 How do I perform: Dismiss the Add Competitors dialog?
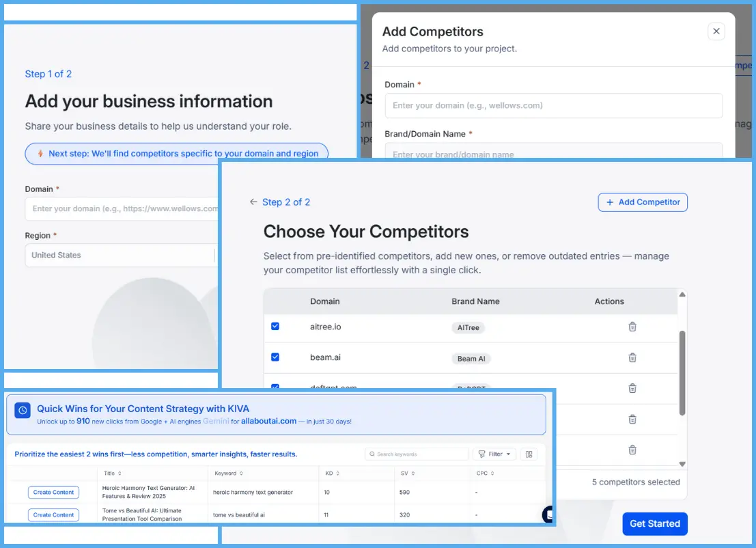click(716, 31)
